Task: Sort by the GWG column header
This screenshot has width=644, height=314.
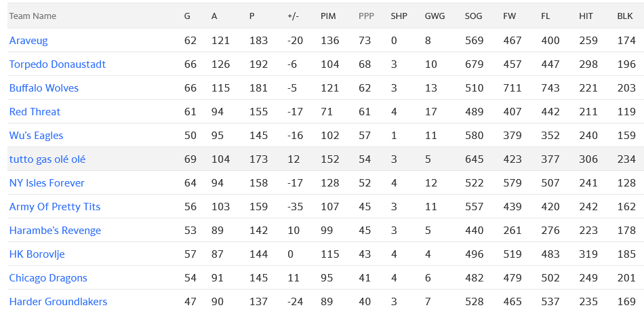Action: [435, 16]
